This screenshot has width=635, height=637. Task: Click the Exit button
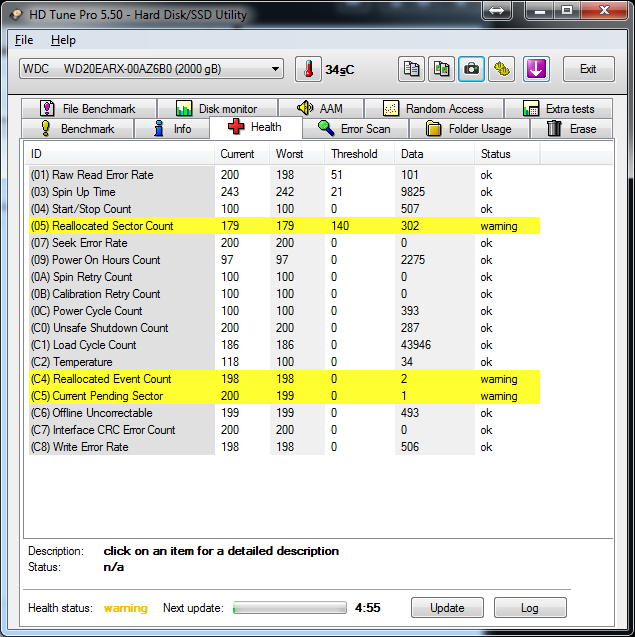click(x=588, y=69)
